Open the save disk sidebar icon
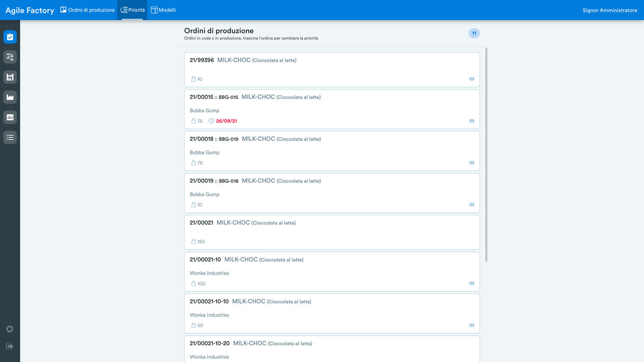Screen dimensions: 644x362 (10, 77)
